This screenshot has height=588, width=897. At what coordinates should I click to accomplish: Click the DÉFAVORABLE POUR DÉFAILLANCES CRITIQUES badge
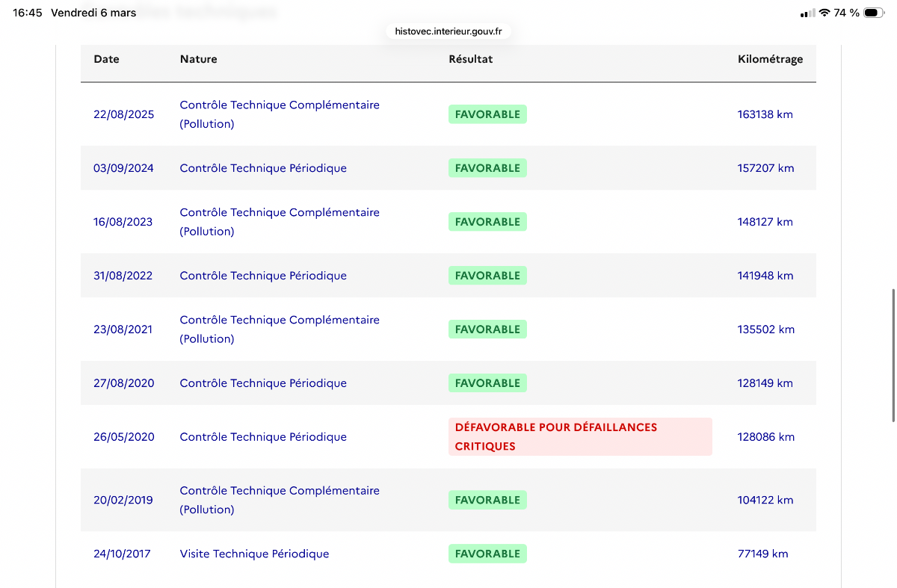click(580, 436)
